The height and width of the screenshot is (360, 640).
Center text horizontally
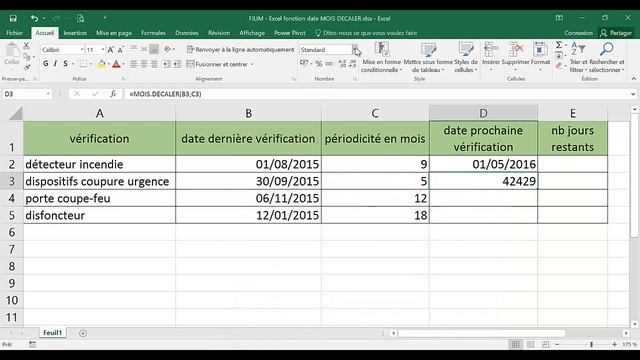click(144, 64)
